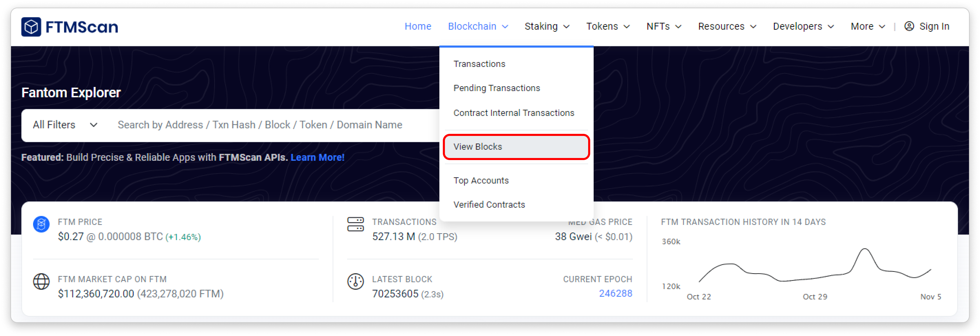Viewport: 980px width, 336px height.
Task: Click the Learn More! link
Action: coord(317,157)
